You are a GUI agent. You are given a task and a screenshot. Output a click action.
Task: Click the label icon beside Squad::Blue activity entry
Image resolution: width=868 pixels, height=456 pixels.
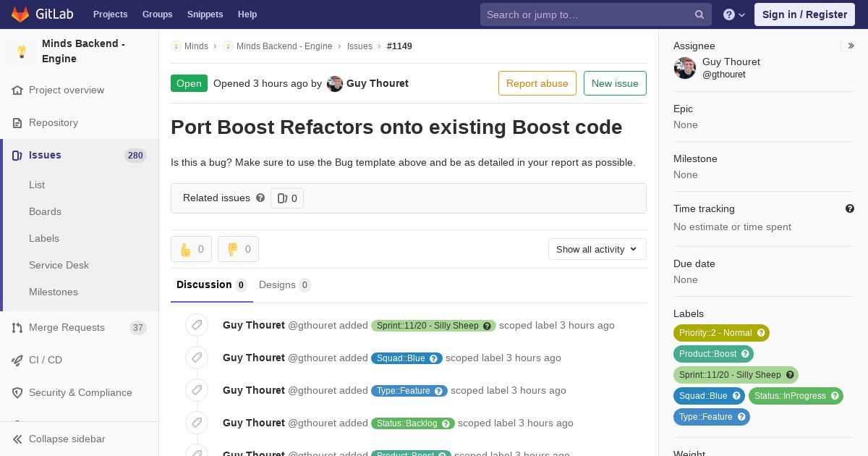tap(197, 358)
